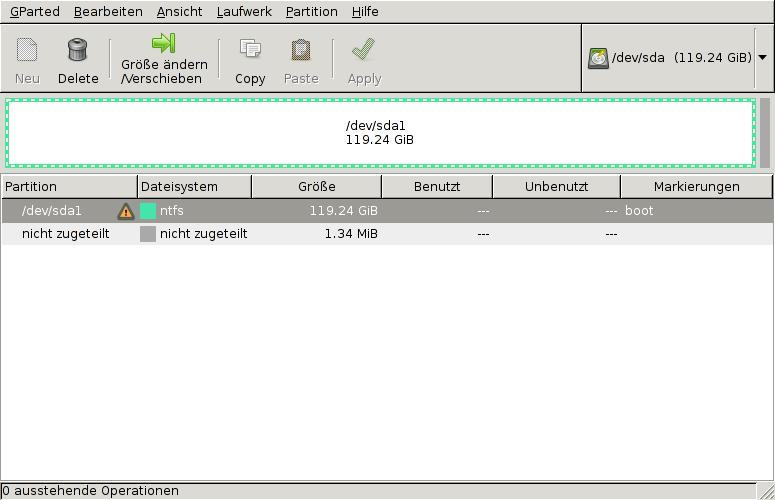Click the Paste clipboard icon
The width and height of the screenshot is (775, 500).
[x=301, y=49]
